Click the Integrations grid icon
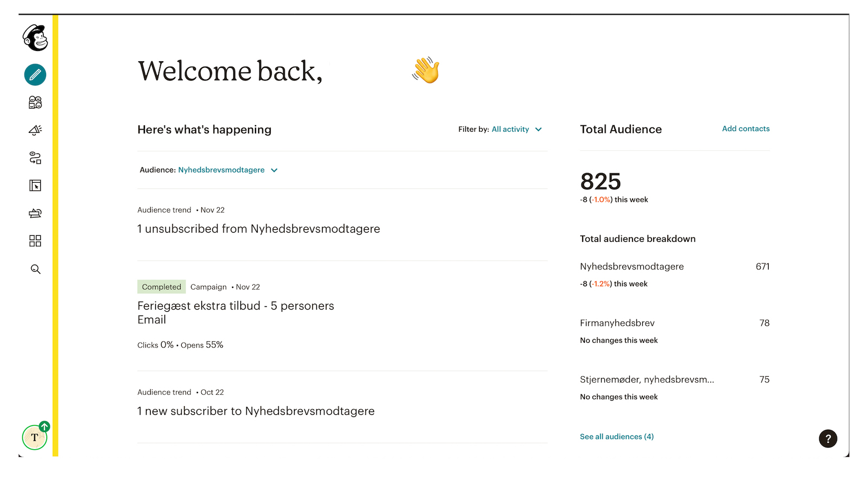 [35, 241]
